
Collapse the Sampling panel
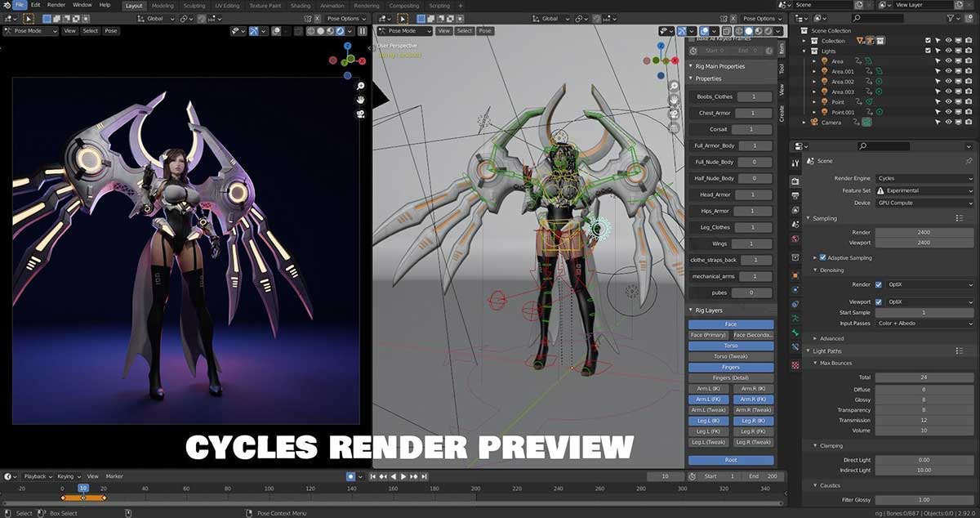pos(825,218)
